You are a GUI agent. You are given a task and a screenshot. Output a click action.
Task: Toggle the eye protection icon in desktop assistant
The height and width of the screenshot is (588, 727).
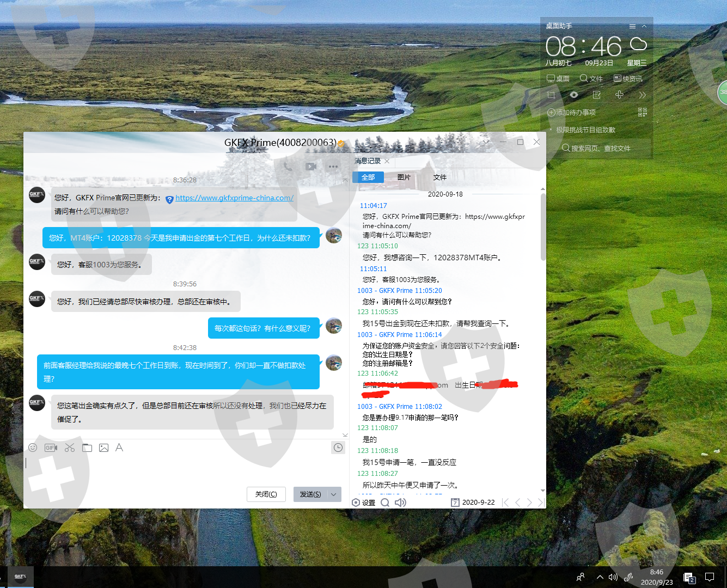point(574,95)
